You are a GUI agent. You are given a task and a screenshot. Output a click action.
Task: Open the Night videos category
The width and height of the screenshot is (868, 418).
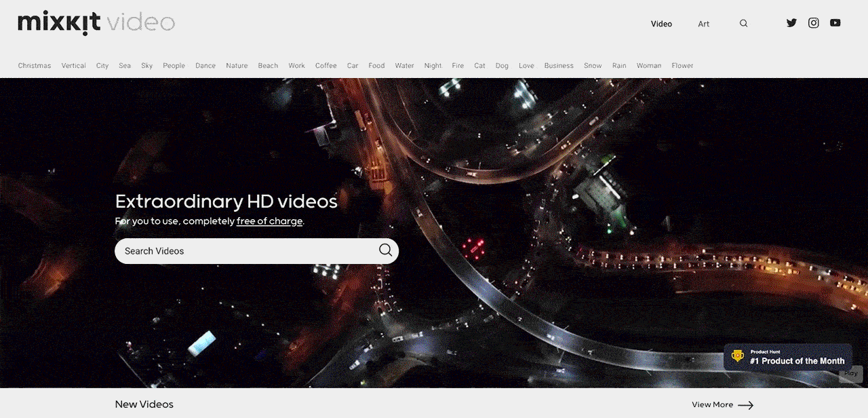tap(433, 66)
